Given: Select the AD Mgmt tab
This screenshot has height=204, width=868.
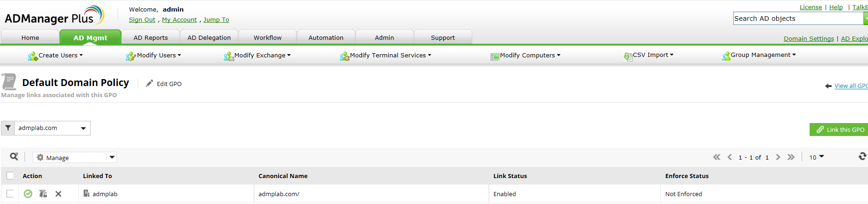Looking at the screenshot, I should tap(90, 37).
